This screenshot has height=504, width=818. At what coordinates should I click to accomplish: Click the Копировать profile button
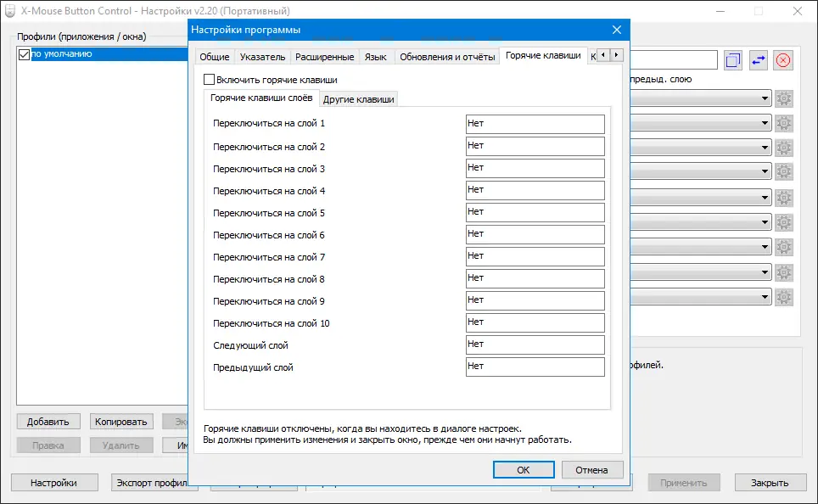(121, 422)
